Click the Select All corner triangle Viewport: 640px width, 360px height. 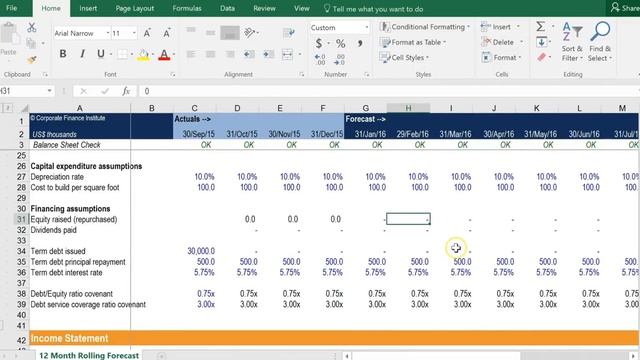[24, 108]
